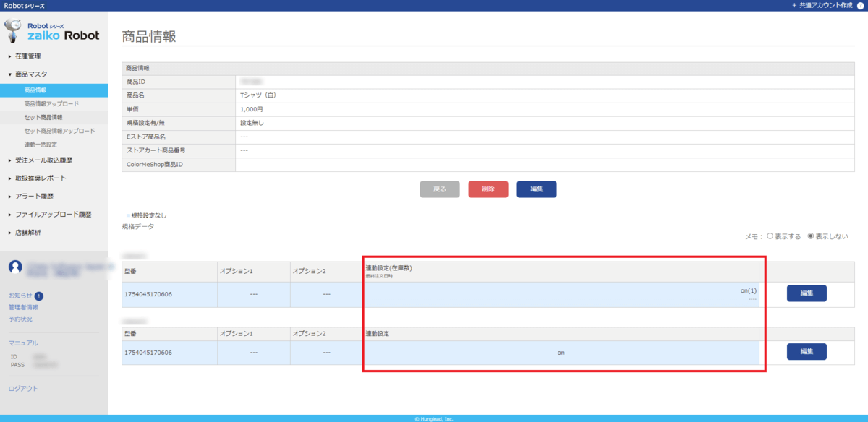Select 商品情報 in the sidebar

[54, 90]
